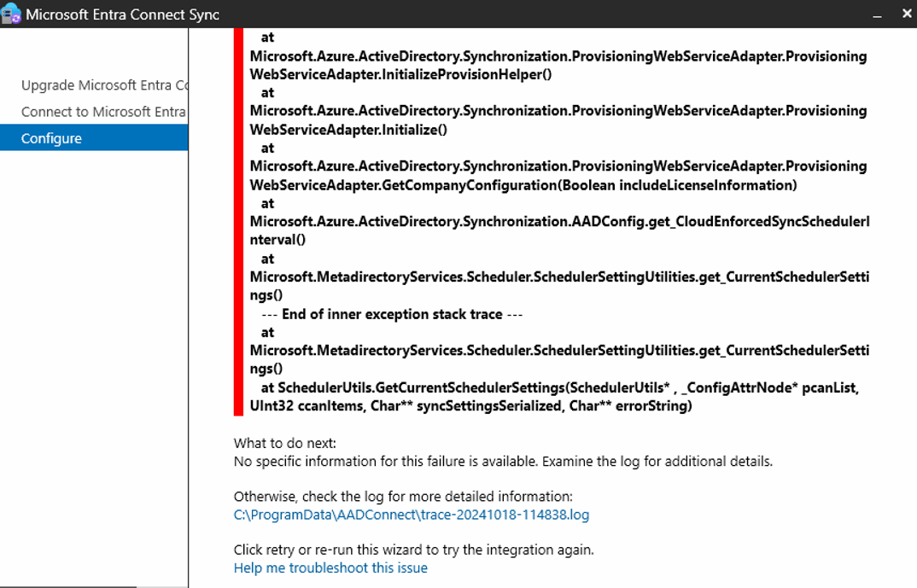Click the 'Otherwise, check the log' text
The height and width of the screenshot is (588, 917).
coord(403,496)
